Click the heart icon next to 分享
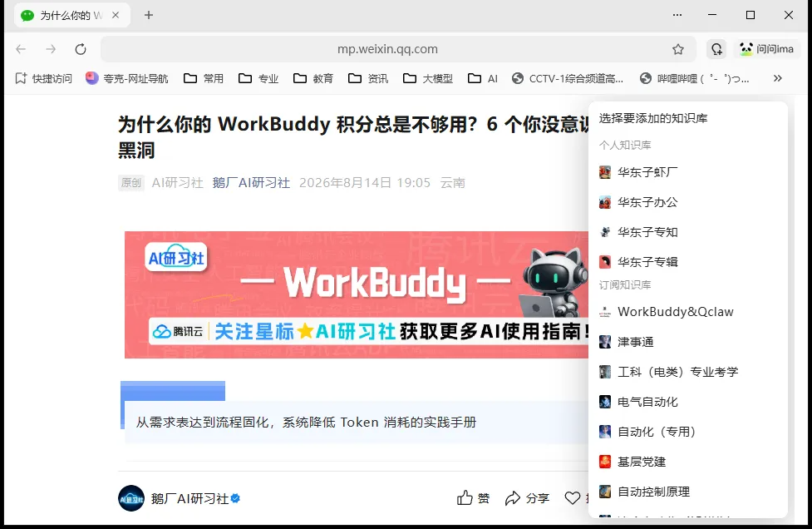 [573, 498]
